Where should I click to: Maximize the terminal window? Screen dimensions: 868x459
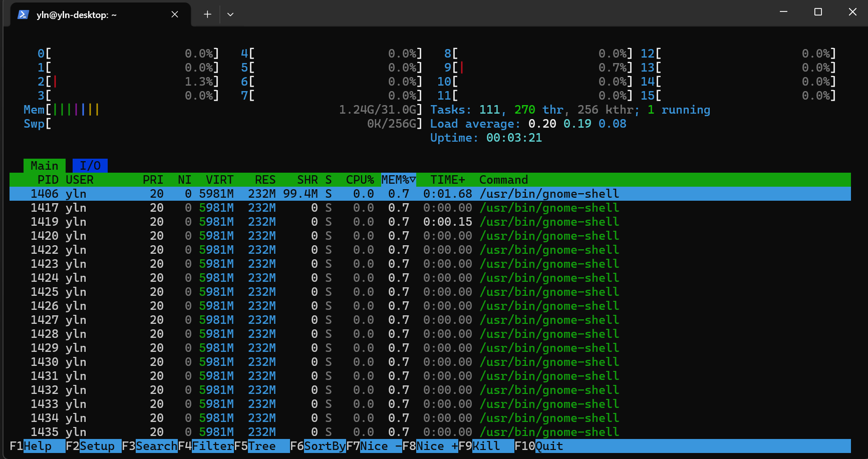(818, 12)
